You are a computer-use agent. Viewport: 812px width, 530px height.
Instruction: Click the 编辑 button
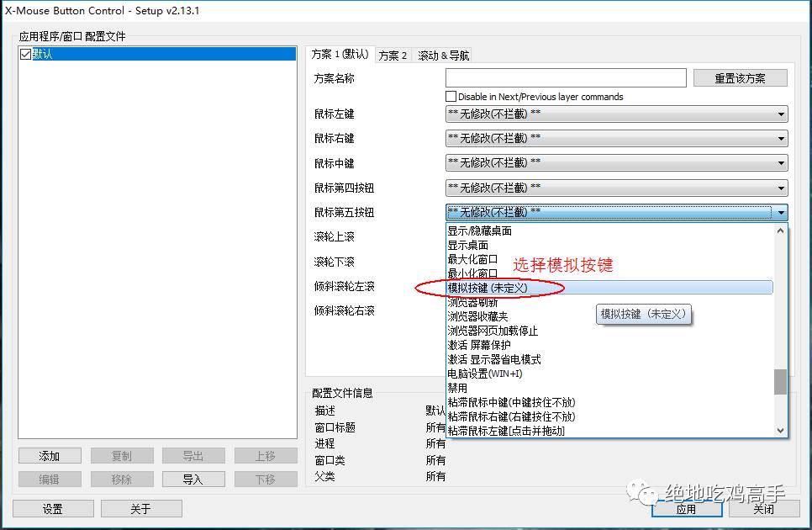pyautogui.click(x=50, y=480)
